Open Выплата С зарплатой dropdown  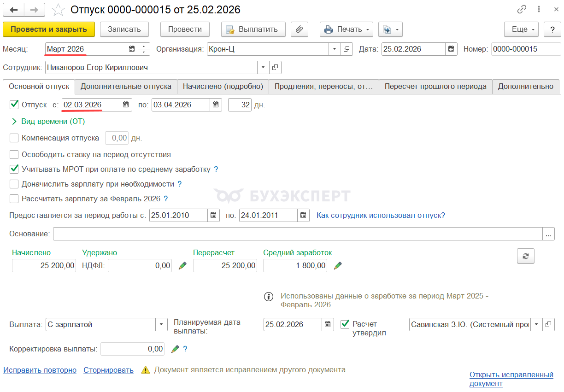(161, 324)
